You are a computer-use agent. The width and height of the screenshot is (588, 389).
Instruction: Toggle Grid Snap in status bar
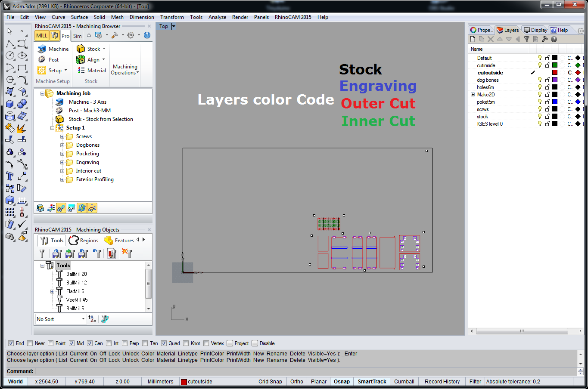pos(270,382)
